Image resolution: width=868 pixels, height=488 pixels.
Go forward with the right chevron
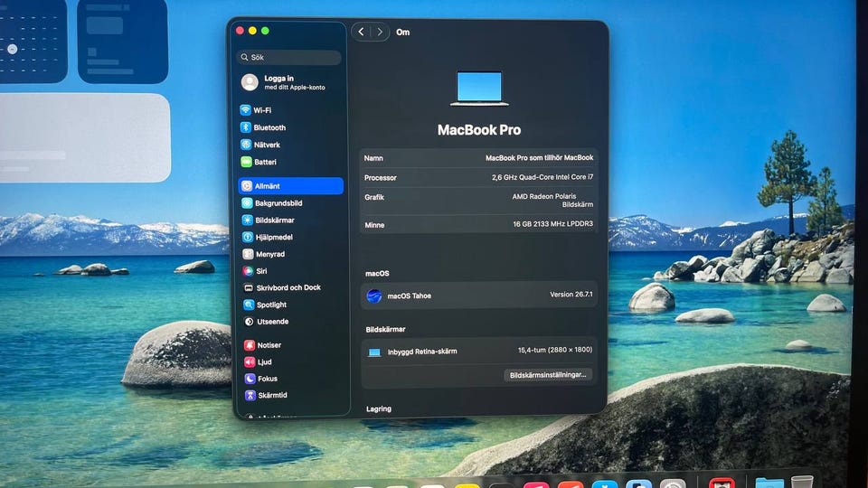[x=380, y=33]
